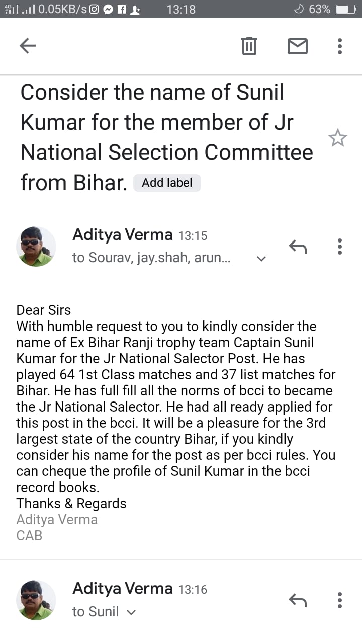This screenshot has width=362, height=644.
Task: Expand recipient details for Sourav, jay.shah
Action: pos(261,259)
